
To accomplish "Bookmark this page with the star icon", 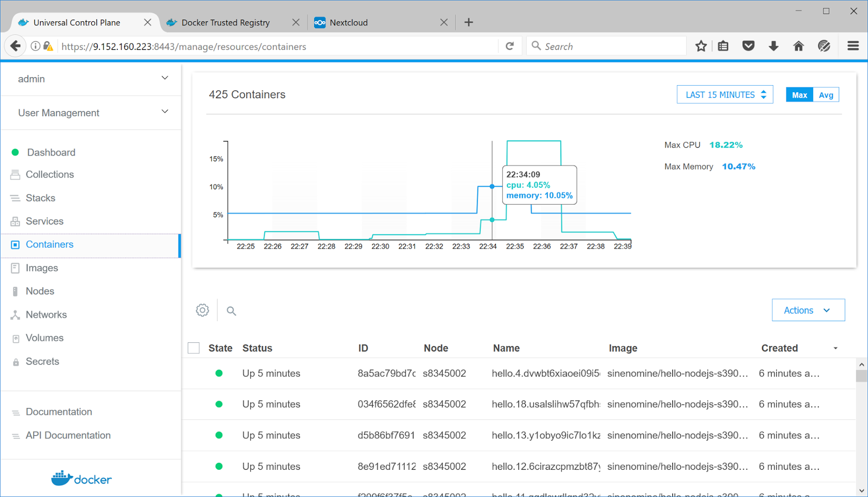I will point(701,46).
